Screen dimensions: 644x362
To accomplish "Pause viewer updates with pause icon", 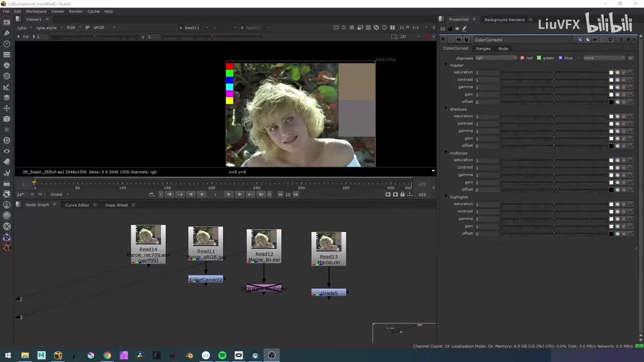I will coord(392,28).
